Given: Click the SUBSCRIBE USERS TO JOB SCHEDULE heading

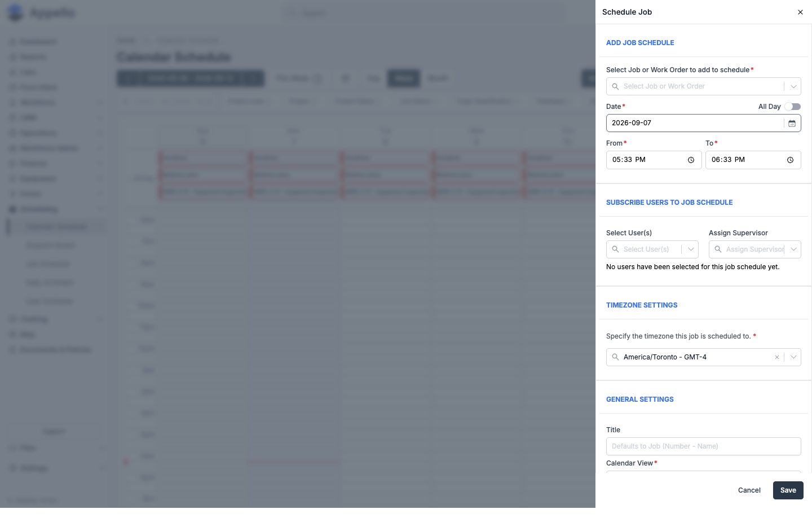Looking at the screenshot, I should pyautogui.click(x=669, y=203).
